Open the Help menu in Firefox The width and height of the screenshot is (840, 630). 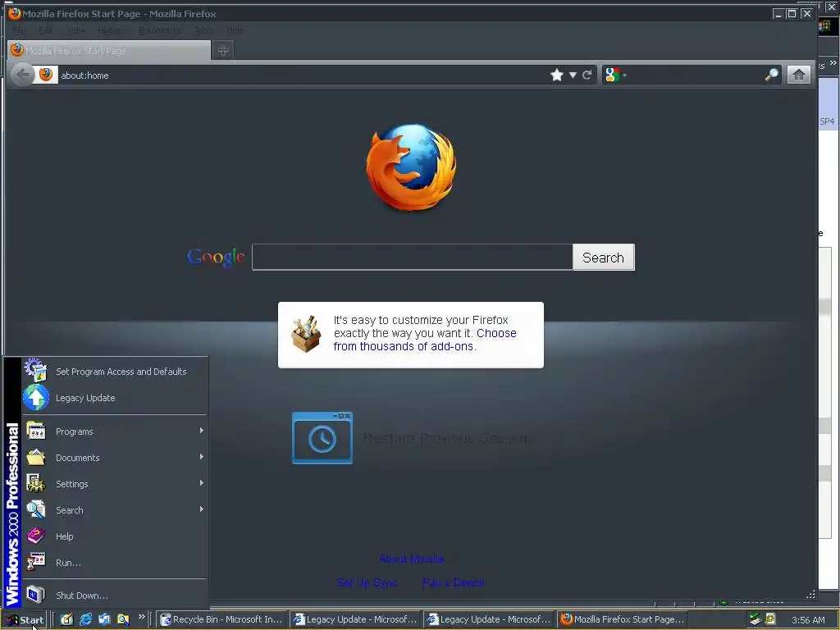click(x=235, y=30)
